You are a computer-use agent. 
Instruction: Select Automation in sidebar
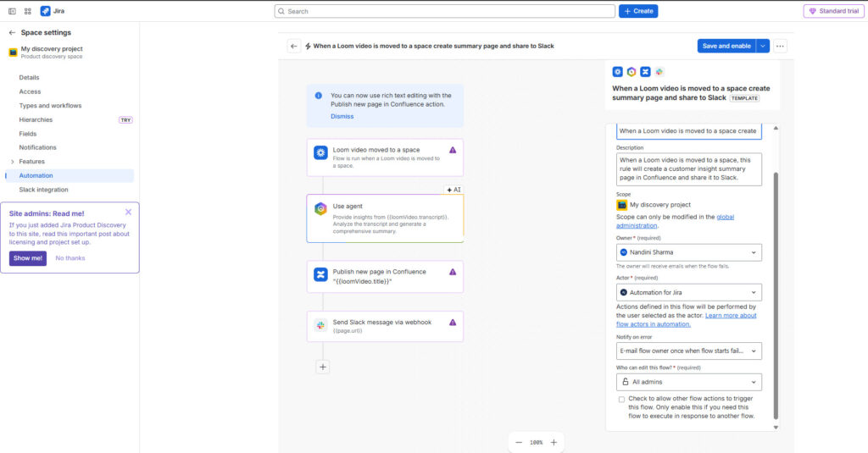pos(70,176)
